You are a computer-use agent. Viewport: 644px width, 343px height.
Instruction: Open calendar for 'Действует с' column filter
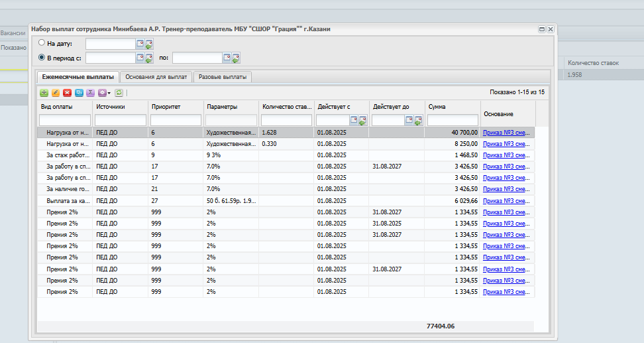click(354, 120)
